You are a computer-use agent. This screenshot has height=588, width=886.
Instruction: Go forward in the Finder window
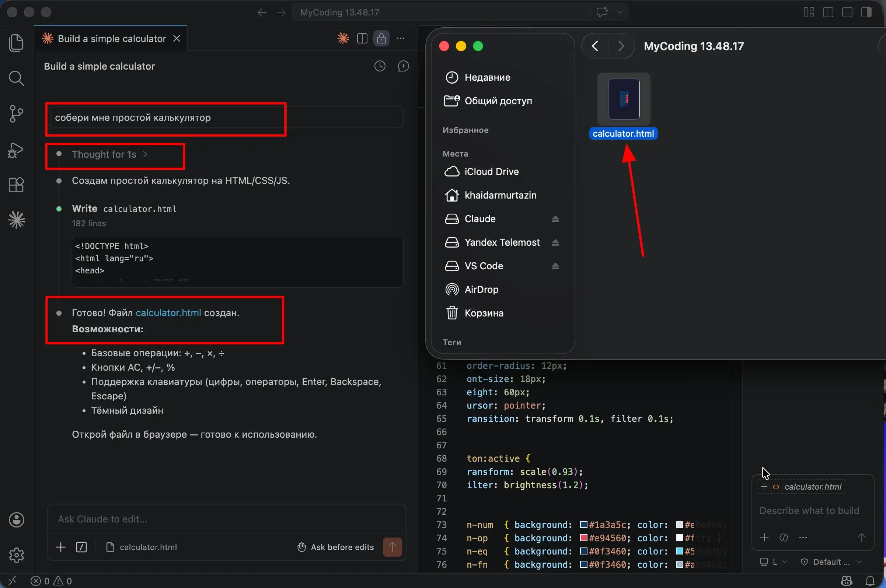(621, 46)
